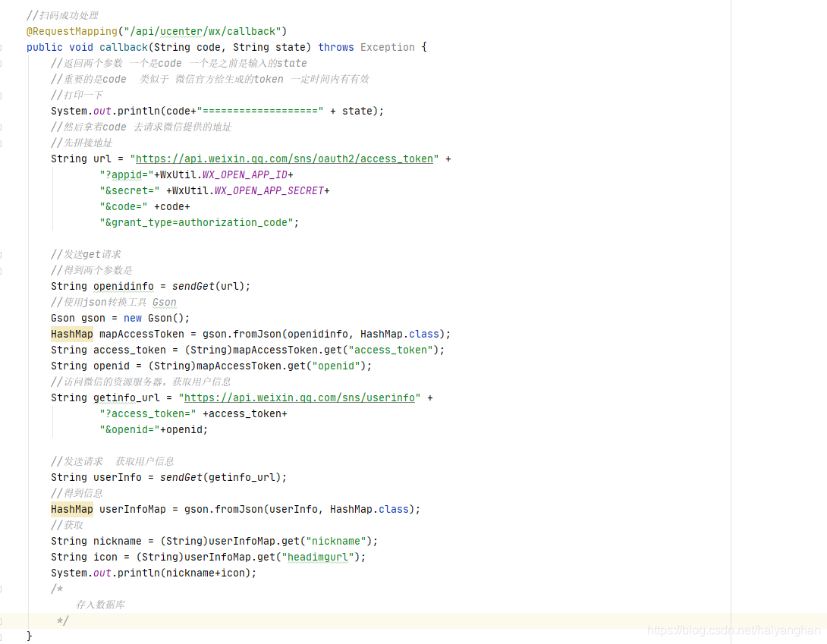Click the WX_OPEN_APP_SECRET constant
The height and width of the screenshot is (644, 827).
pyautogui.click(x=269, y=190)
